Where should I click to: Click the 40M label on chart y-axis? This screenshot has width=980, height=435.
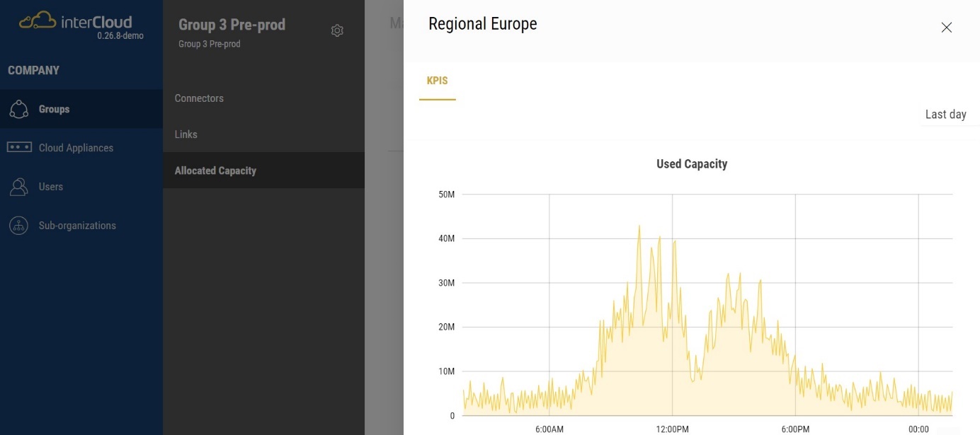tap(447, 238)
